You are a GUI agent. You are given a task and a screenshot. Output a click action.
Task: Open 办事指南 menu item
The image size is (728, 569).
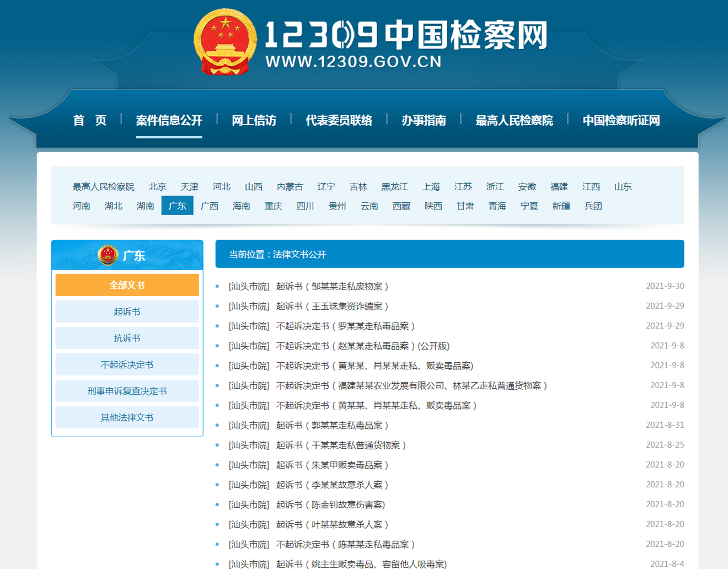(424, 120)
